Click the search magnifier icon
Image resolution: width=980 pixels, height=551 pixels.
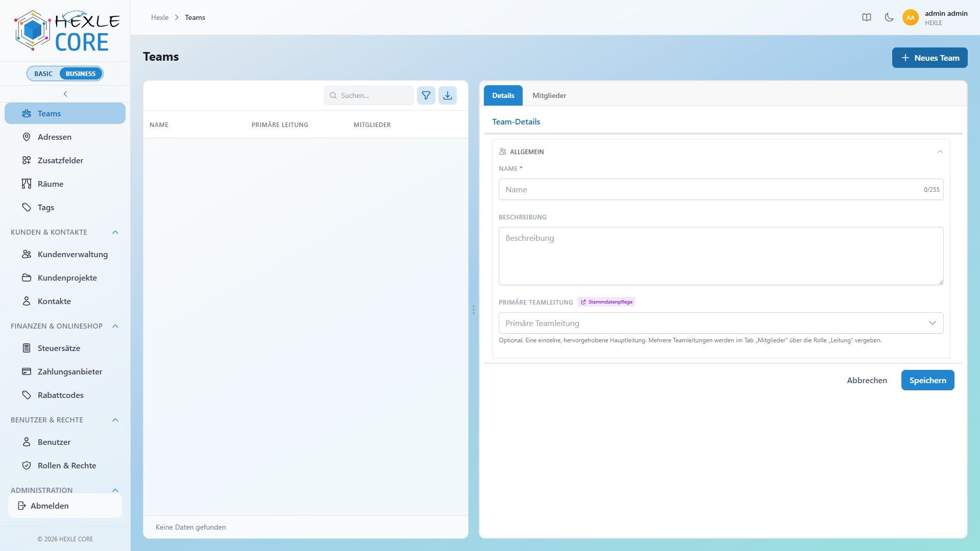(x=333, y=95)
